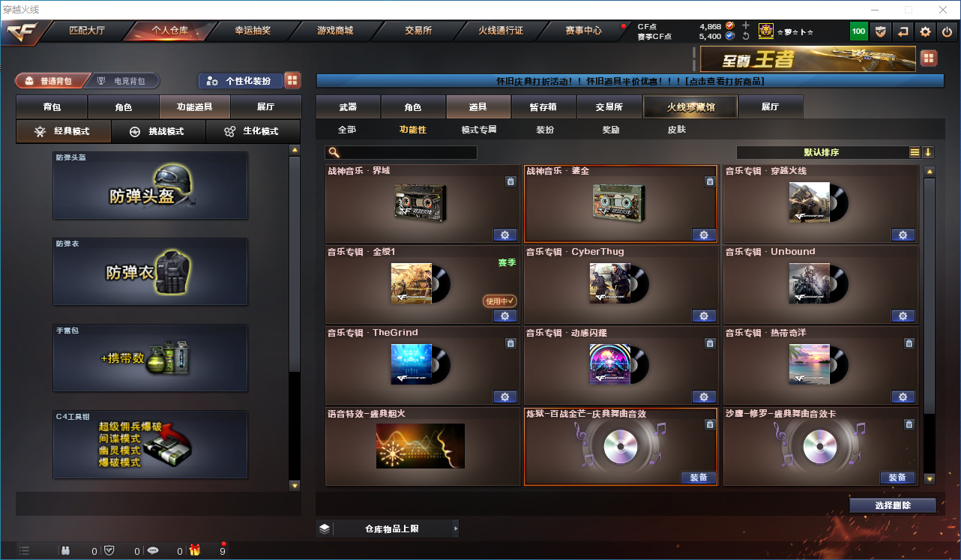Select the 功能道具 backpack tab
This screenshot has height=560, width=961.
195,107
